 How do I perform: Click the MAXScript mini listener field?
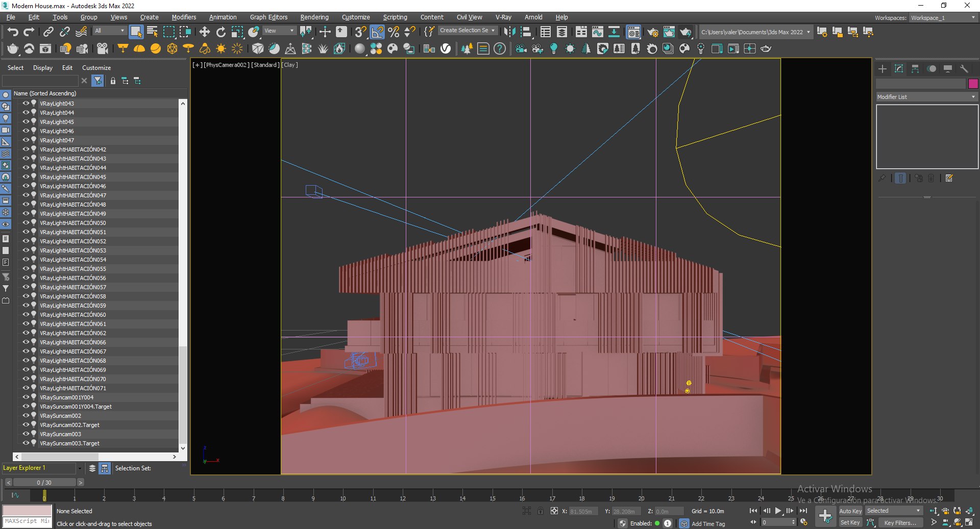[x=27, y=521]
